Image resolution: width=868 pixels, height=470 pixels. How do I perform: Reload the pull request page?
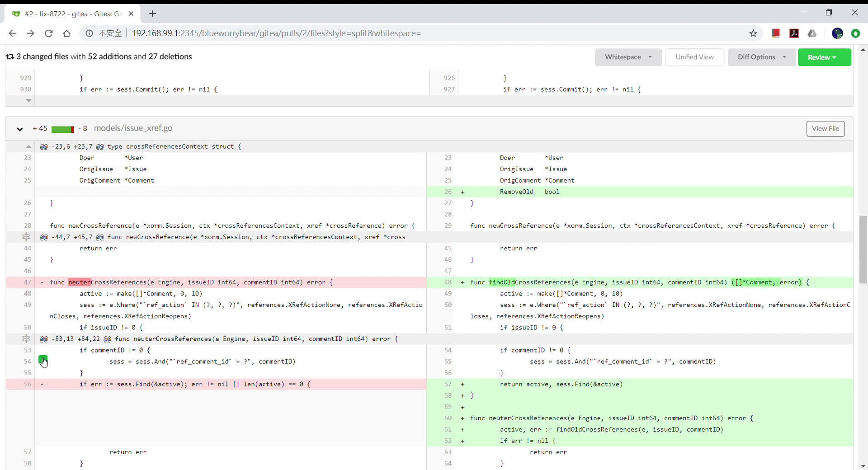[48, 33]
